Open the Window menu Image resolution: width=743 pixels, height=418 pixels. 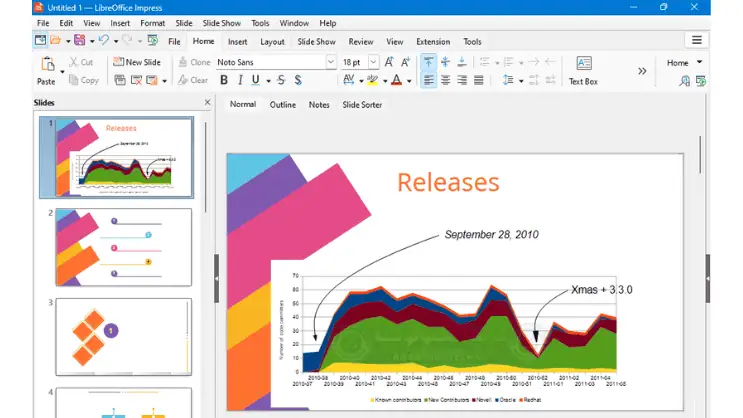coord(294,23)
